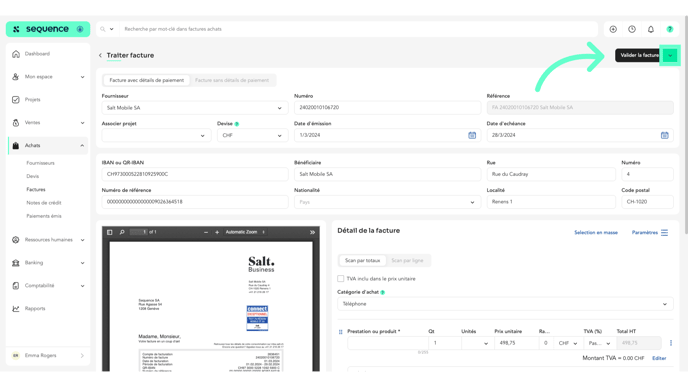Zoom in with the PDF viewer plus
This screenshot has width=688, height=387.
click(x=217, y=232)
